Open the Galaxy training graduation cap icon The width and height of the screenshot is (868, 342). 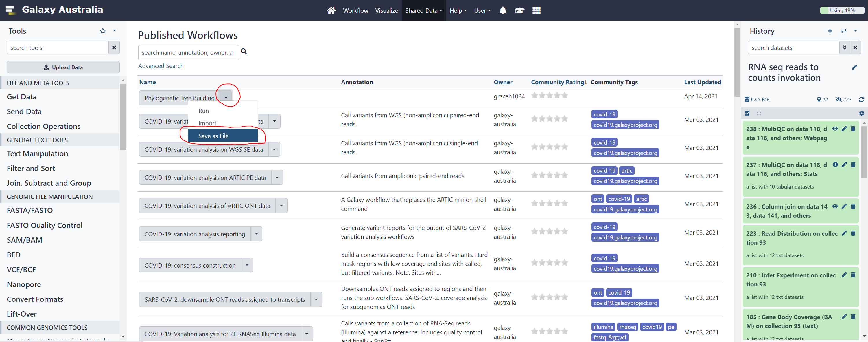pos(519,10)
